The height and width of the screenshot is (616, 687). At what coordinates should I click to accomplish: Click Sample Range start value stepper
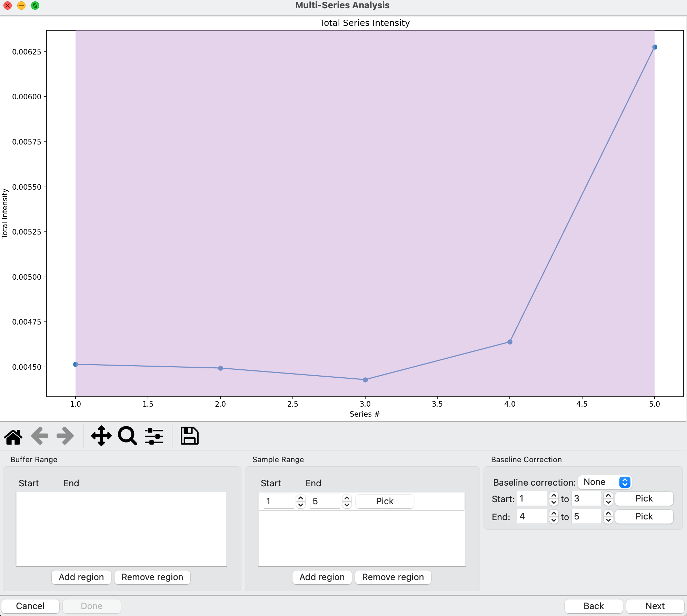301,501
